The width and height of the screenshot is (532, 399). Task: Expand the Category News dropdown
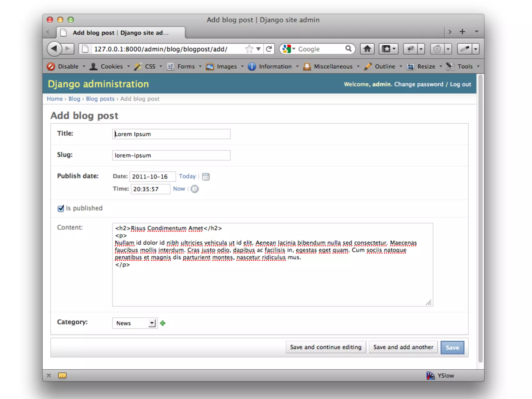click(x=135, y=323)
